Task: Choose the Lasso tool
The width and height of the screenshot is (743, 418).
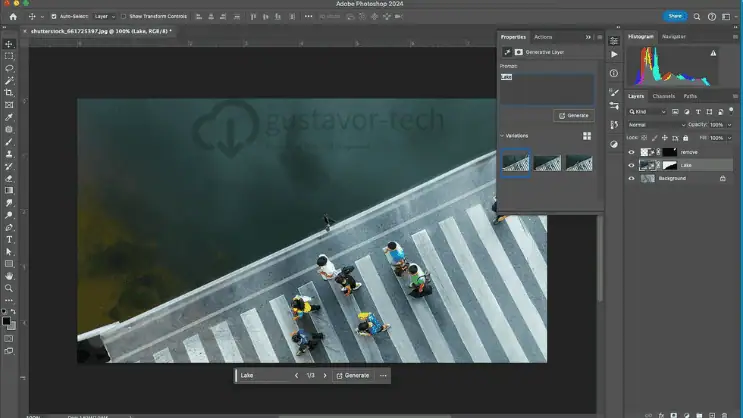Action: click(x=9, y=68)
